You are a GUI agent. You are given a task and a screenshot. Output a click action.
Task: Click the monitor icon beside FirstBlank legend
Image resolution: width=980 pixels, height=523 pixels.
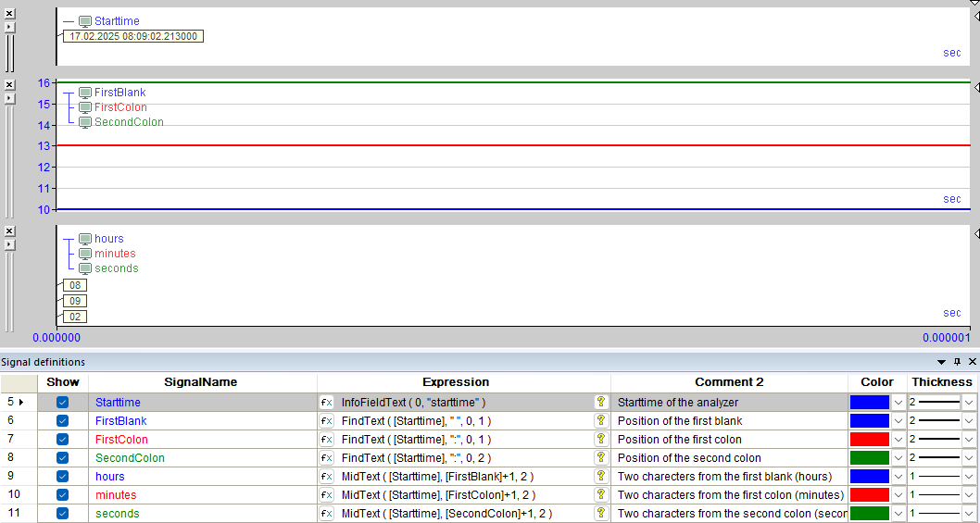(x=85, y=93)
